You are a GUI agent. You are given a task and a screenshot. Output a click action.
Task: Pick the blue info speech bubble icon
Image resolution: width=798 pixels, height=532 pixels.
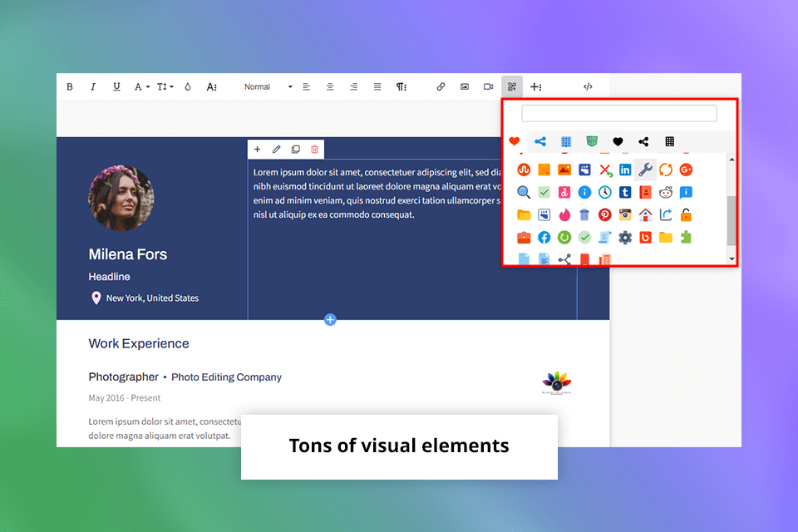point(686,192)
